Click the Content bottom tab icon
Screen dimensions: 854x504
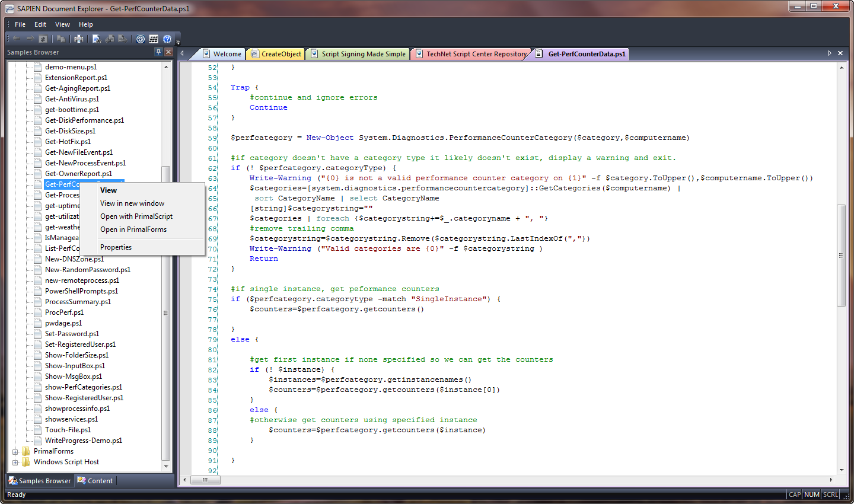82,480
